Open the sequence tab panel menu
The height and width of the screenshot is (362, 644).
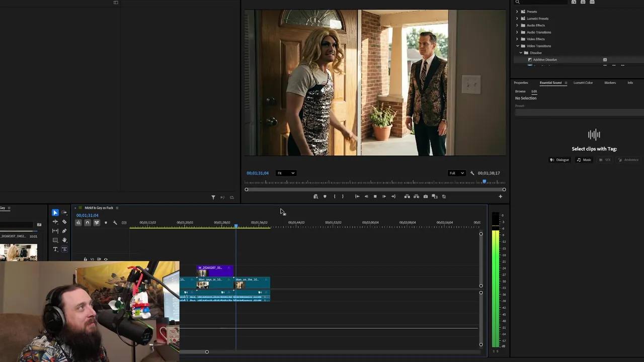tap(117, 208)
